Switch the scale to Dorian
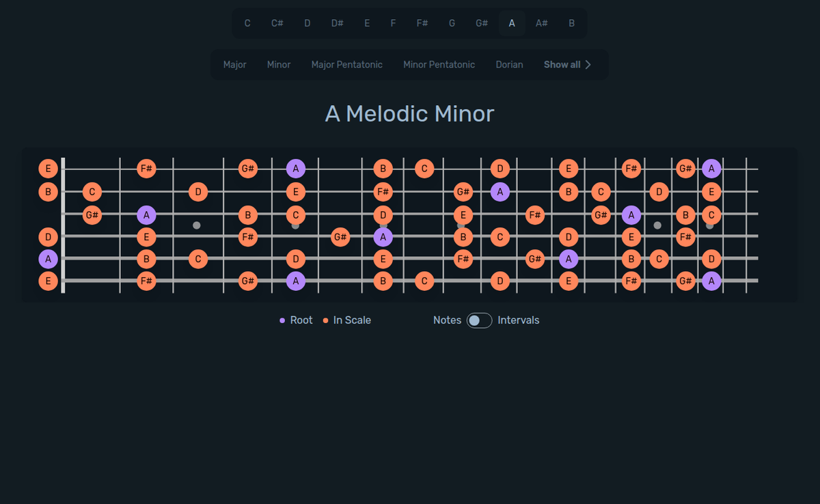 click(x=509, y=64)
